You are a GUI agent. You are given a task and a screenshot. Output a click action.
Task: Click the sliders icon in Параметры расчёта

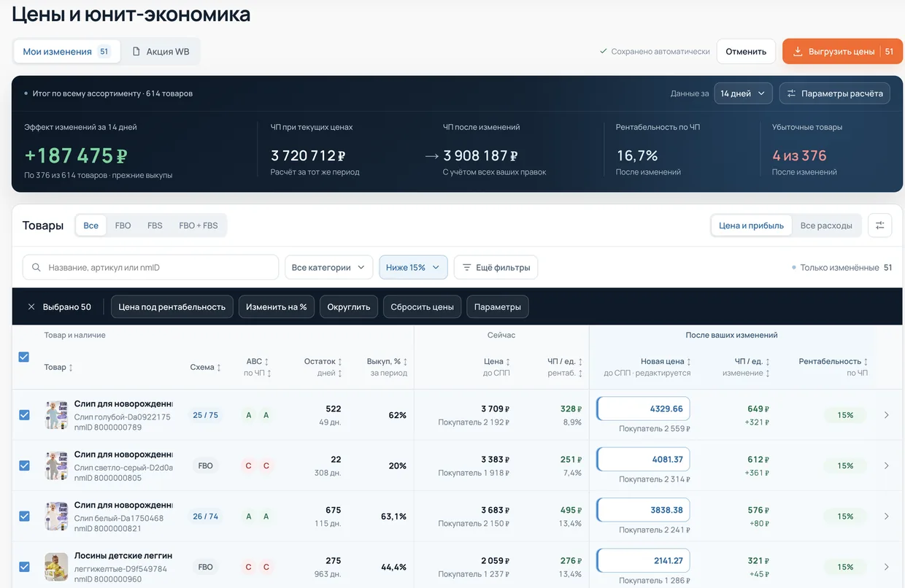pos(792,93)
